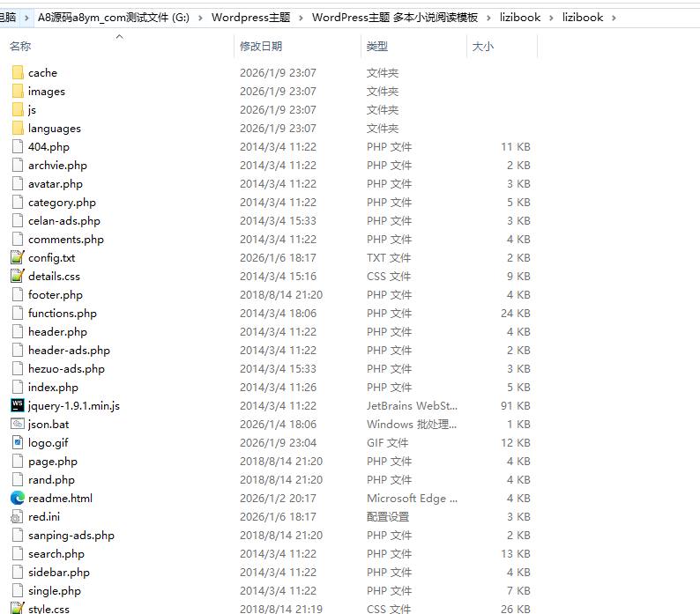
Task: Click the jquery-1.9.1.min.js WebStorm icon
Action: point(18,406)
